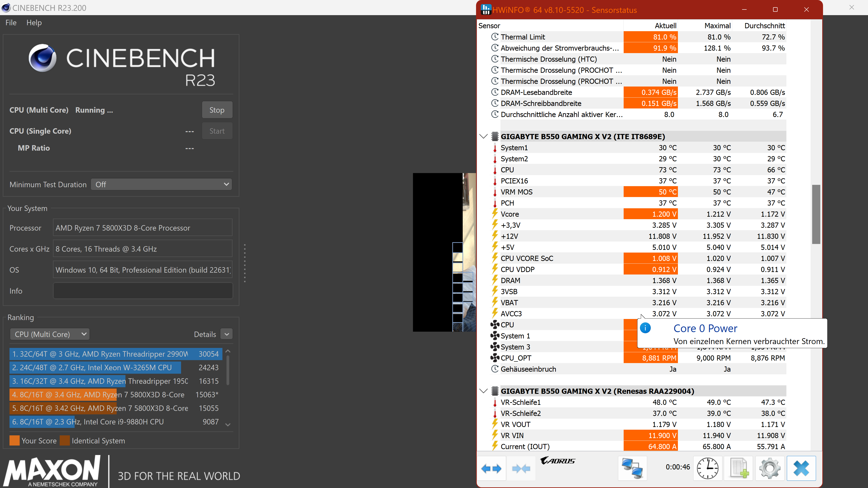Click the OS field showing Windows 10
868x488 pixels.
pyautogui.click(x=143, y=270)
